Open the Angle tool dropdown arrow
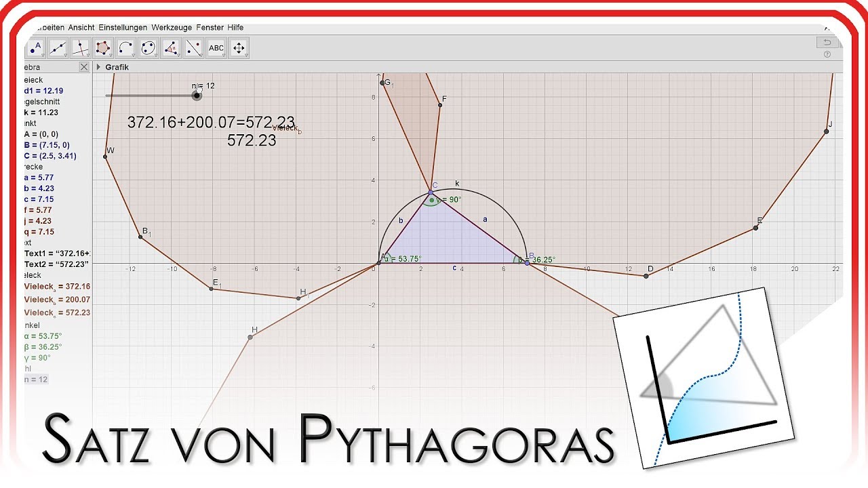 (178, 55)
